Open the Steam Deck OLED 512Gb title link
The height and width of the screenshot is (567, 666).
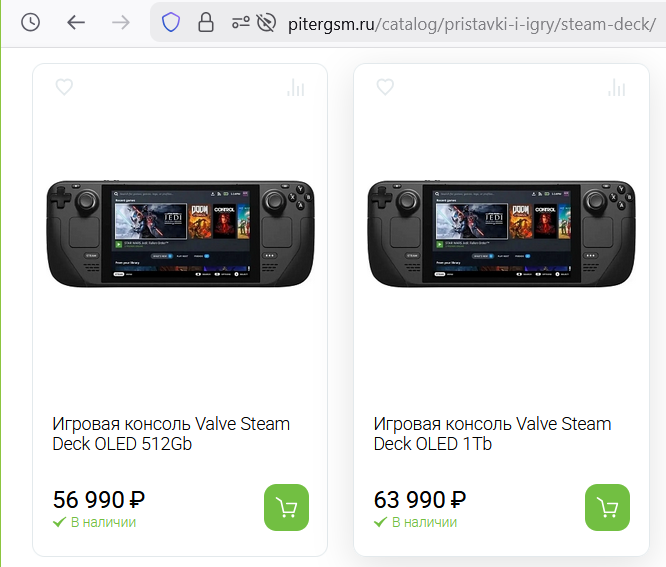170,433
